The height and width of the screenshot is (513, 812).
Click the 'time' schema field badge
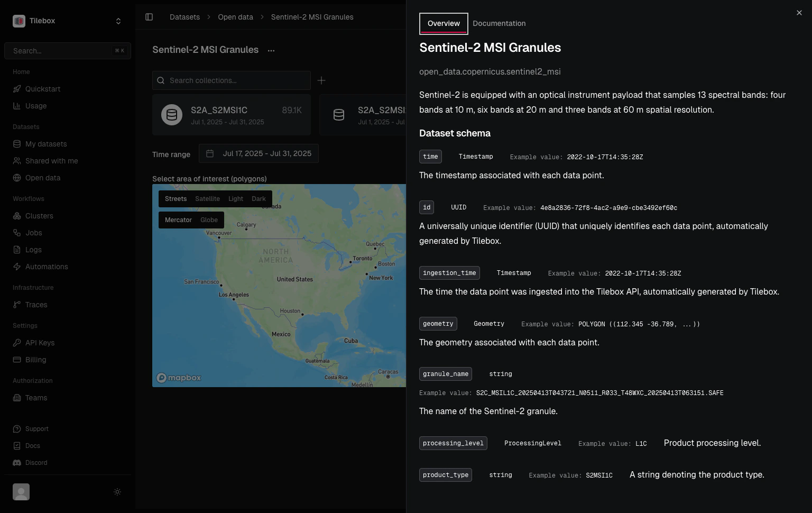click(x=430, y=157)
